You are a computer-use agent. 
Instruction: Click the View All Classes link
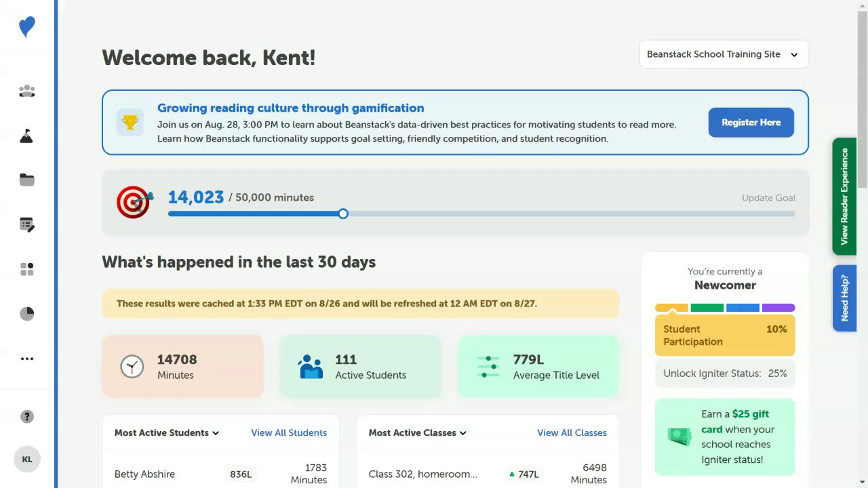click(x=572, y=432)
